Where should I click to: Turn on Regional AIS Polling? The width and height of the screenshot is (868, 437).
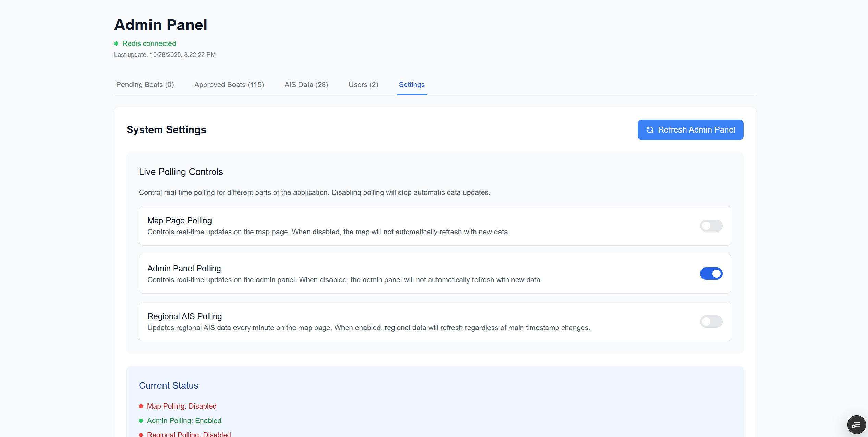click(711, 322)
